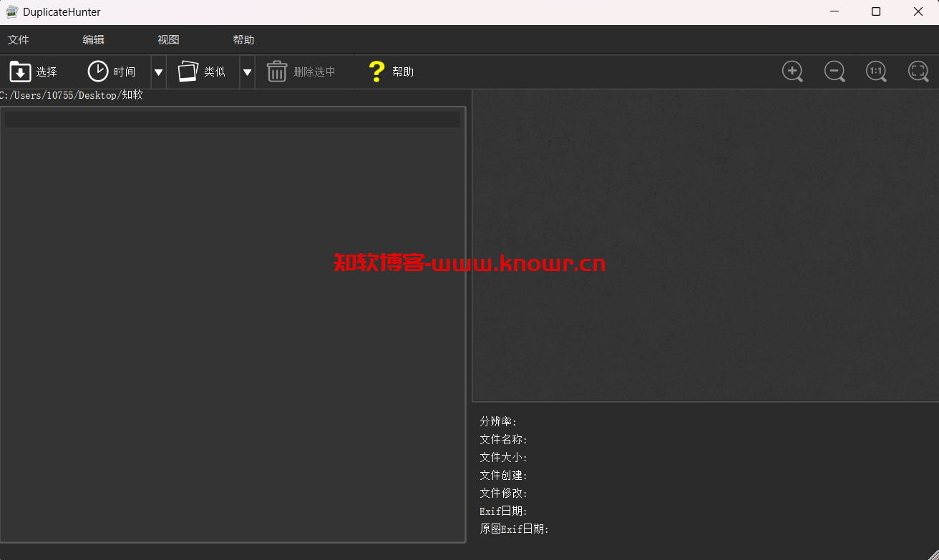The width and height of the screenshot is (939, 560).
Task: Click the Exif日期 label
Action: pos(504,511)
